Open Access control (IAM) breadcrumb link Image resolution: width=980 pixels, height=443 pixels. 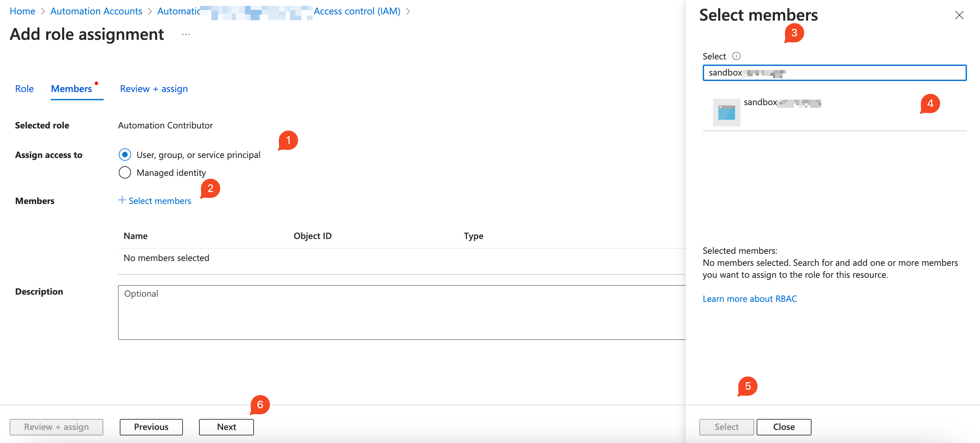point(357,11)
